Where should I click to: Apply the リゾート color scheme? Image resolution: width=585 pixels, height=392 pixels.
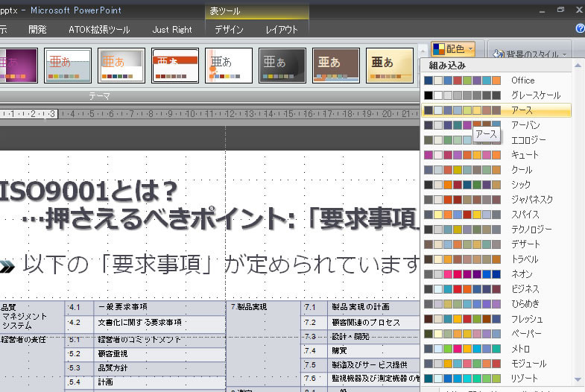[x=496, y=379]
